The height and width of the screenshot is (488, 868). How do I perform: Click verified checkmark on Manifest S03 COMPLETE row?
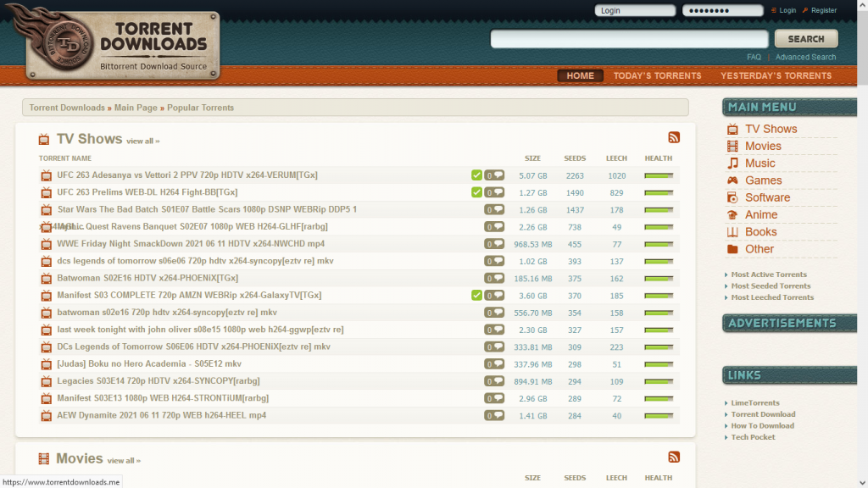(x=476, y=296)
